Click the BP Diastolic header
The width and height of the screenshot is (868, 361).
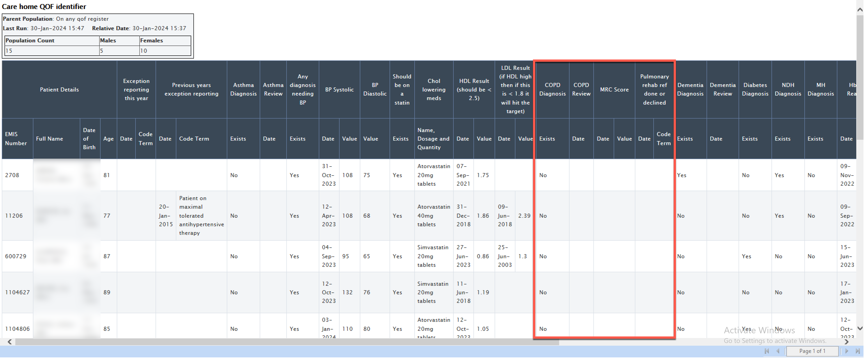(375, 90)
